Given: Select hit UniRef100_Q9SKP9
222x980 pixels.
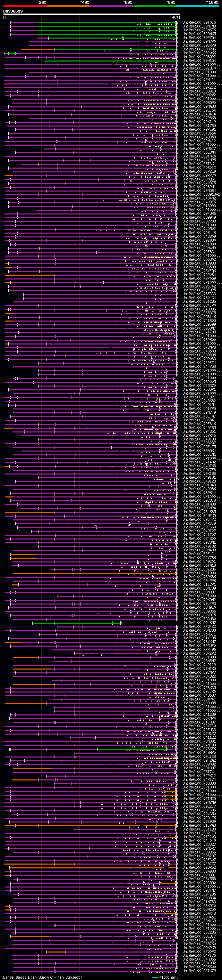Looking at the screenshot, I should pyautogui.click(x=199, y=45).
